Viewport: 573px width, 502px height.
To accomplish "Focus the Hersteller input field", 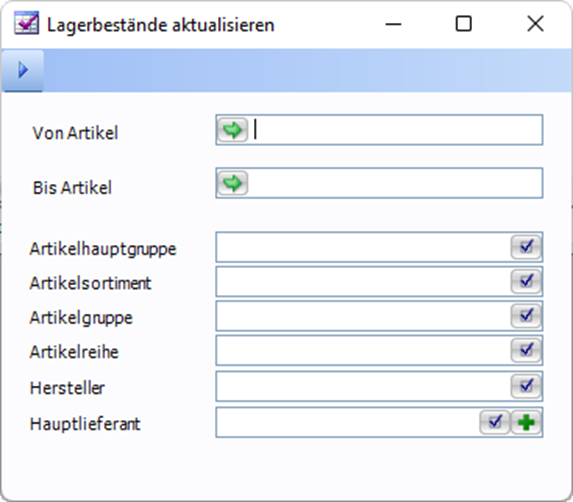I will tap(364, 386).
